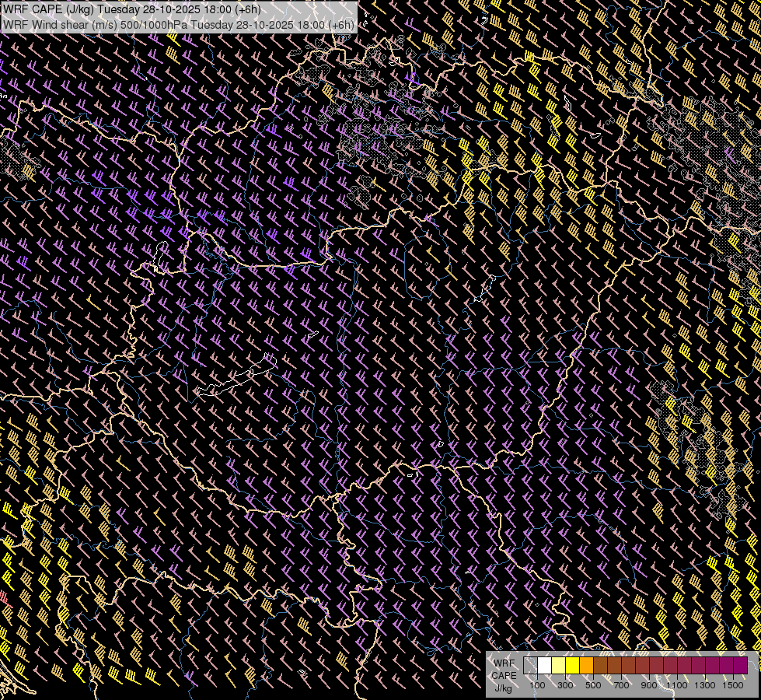
Task: Click the 100 label on CAPE scale
Action: click(x=537, y=685)
